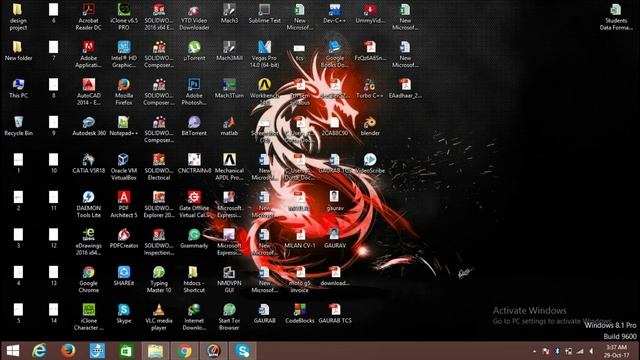Launch Mach3 desktop shortcut
The height and width of the screenshot is (360, 640).
[x=229, y=13]
